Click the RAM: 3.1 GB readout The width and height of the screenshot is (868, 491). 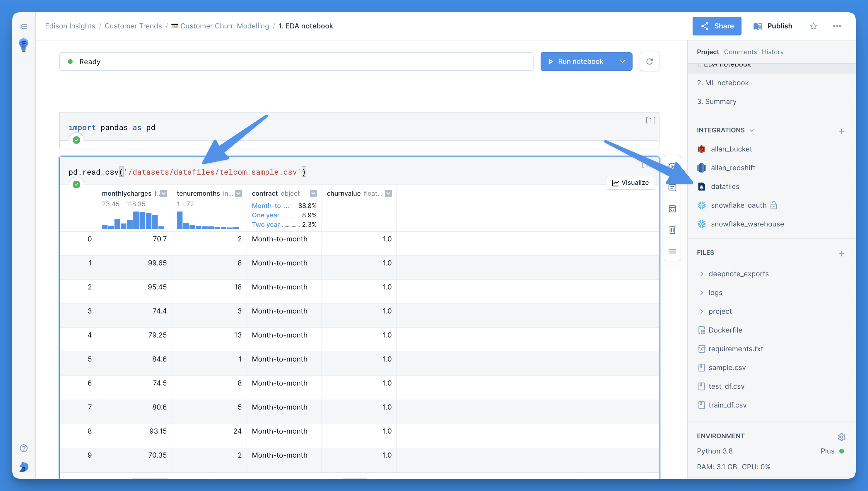(x=717, y=467)
